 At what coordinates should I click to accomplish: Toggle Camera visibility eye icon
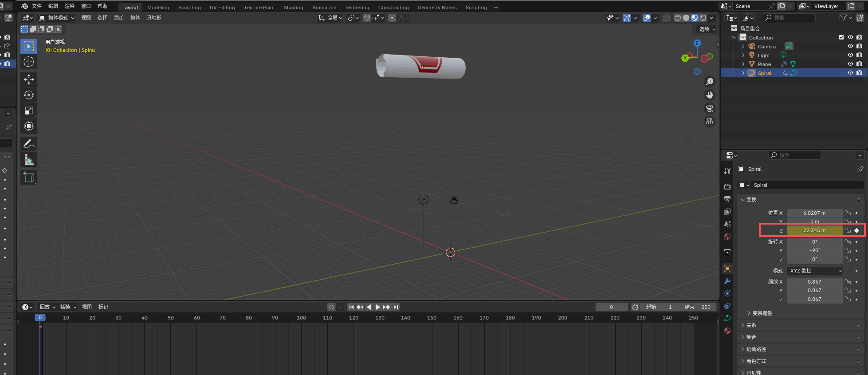pyautogui.click(x=850, y=47)
